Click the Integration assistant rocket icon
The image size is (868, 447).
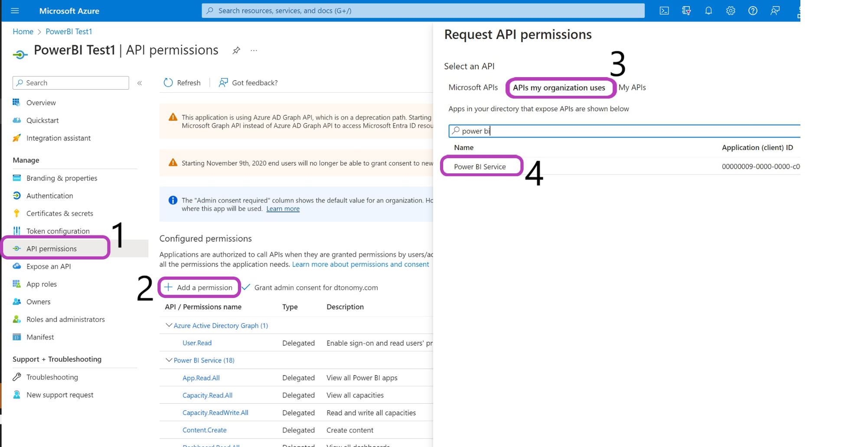pos(16,138)
